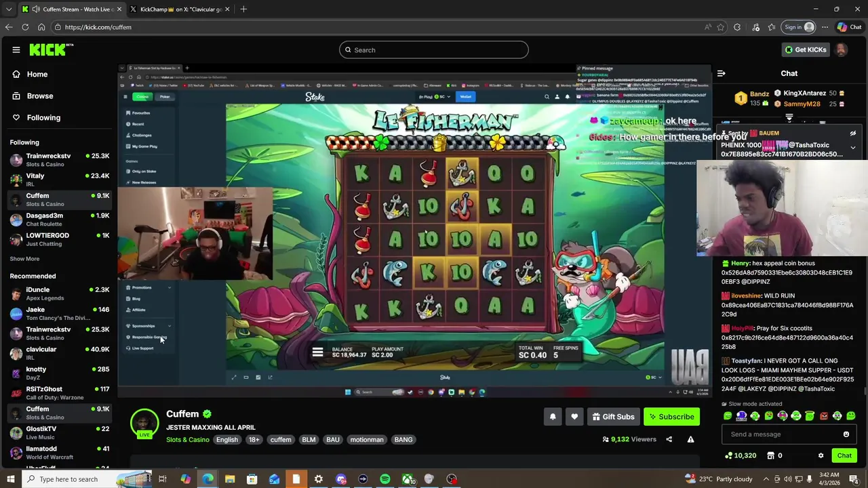Viewport: 868px width, 488px height.
Task: Click the heart follow icon
Action: tap(574, 417)
